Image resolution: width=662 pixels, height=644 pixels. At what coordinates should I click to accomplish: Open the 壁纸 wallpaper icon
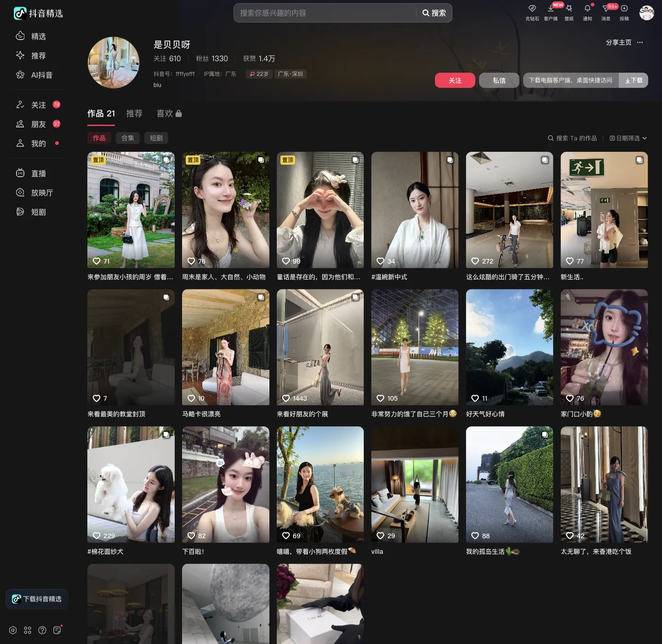tap(569, 8)
